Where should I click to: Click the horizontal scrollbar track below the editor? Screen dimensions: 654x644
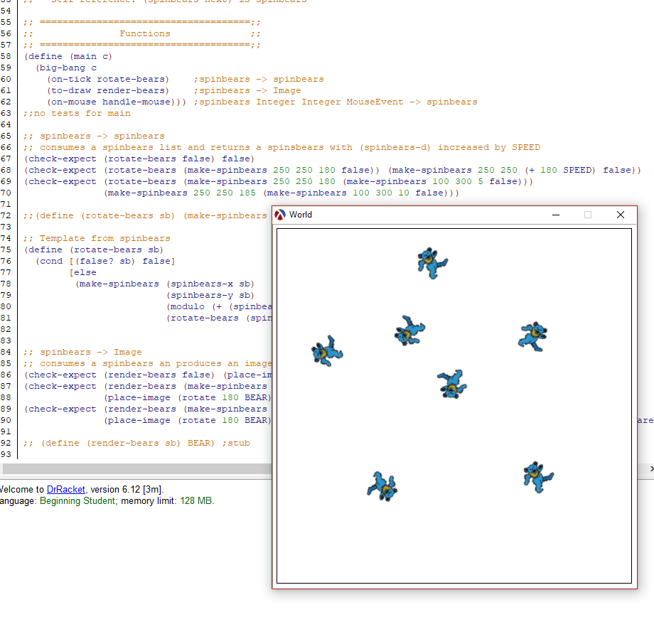click(142, 468)
